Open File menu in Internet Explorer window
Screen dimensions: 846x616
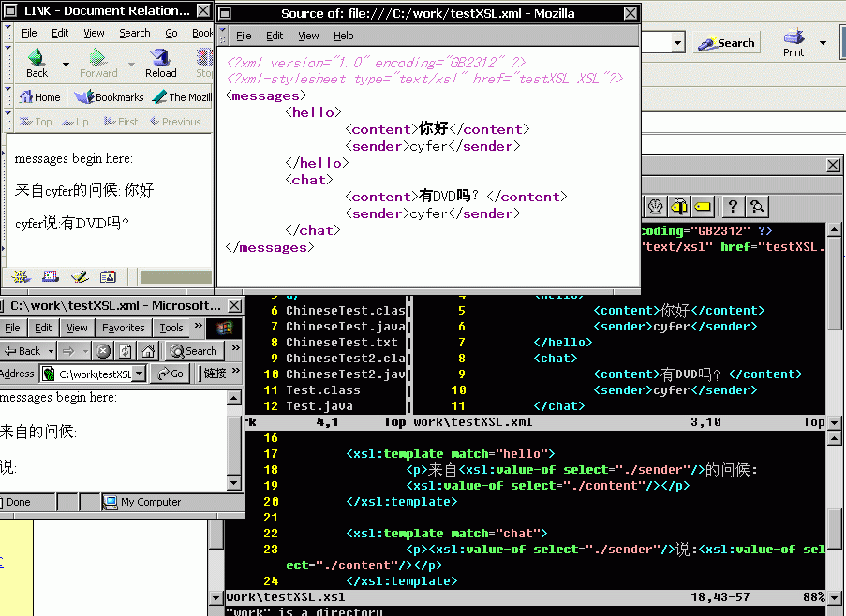(x=12, y=328)
